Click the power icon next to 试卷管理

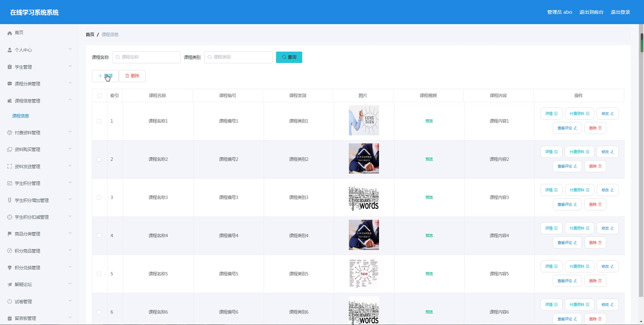10,302
